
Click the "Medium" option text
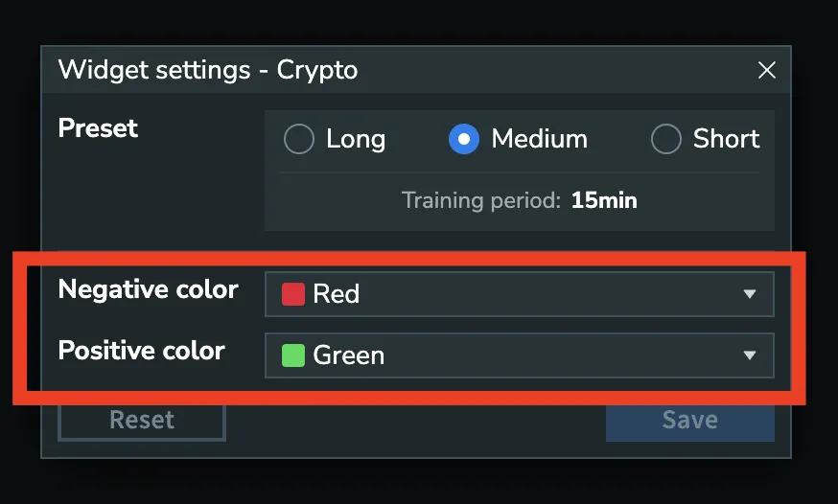(539, 140)
